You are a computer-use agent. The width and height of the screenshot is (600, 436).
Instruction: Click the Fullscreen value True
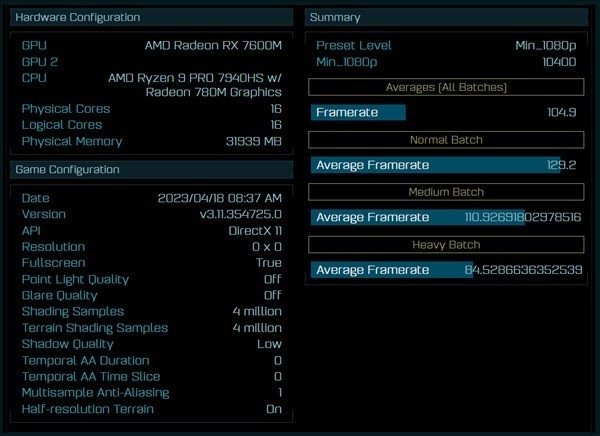[269, 263]
